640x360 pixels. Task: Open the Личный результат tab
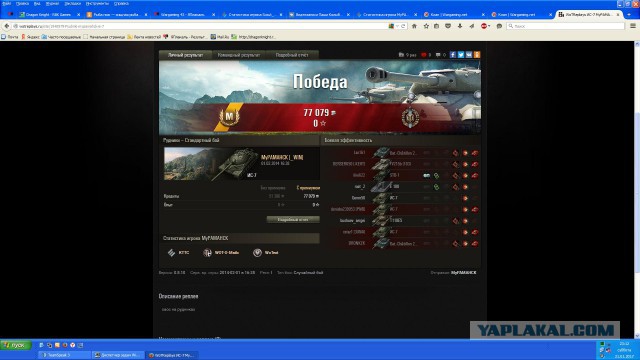[185, 55]
